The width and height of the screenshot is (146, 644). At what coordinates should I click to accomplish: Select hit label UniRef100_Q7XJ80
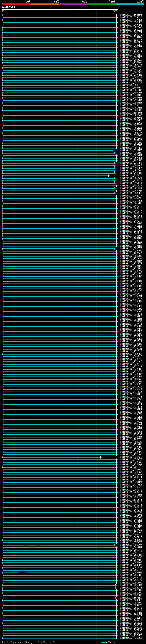click(131, 75)
